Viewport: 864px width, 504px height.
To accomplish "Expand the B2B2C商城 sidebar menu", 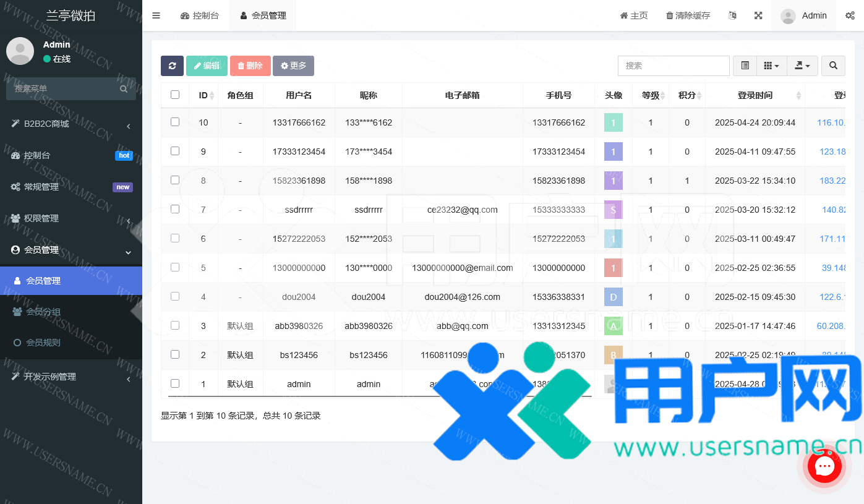I will pyautogui.click(x=71, y=124).
